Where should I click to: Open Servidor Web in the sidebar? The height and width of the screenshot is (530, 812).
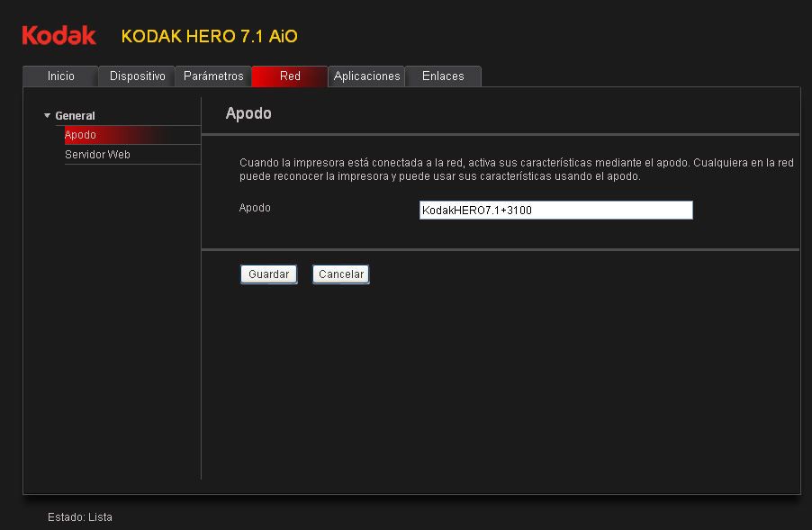132,155
